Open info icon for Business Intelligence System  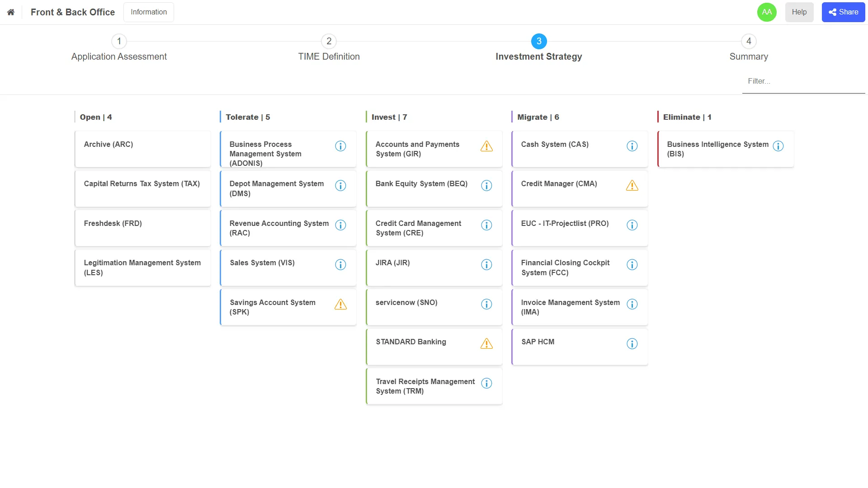[x=778, y=146]
